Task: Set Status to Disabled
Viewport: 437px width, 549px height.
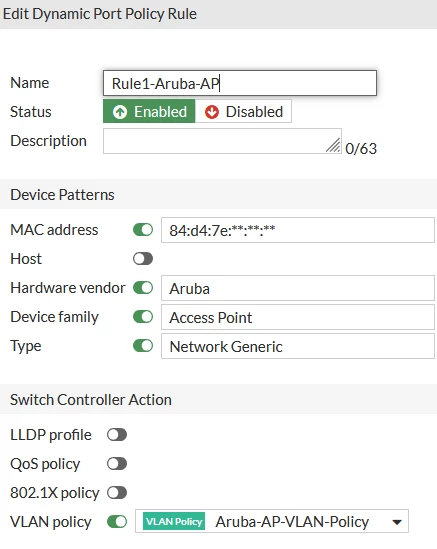Action: [243, 111]
